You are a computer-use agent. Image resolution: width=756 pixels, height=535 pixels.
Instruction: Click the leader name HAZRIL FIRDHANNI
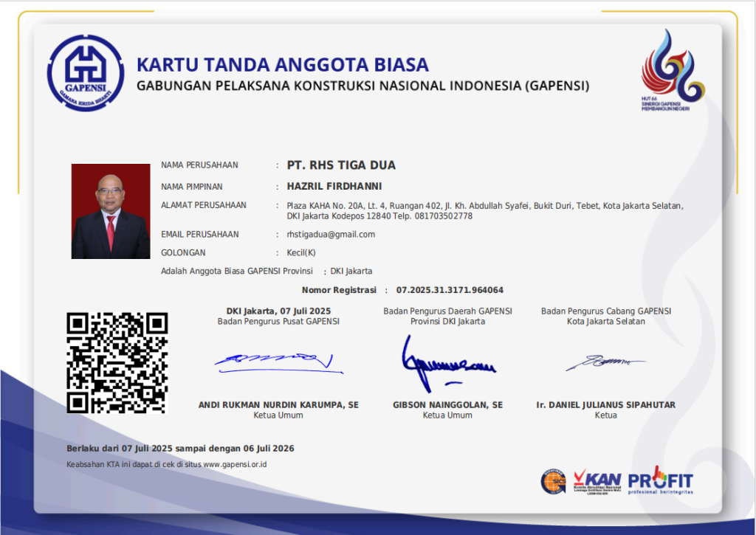tap(334, 187)
